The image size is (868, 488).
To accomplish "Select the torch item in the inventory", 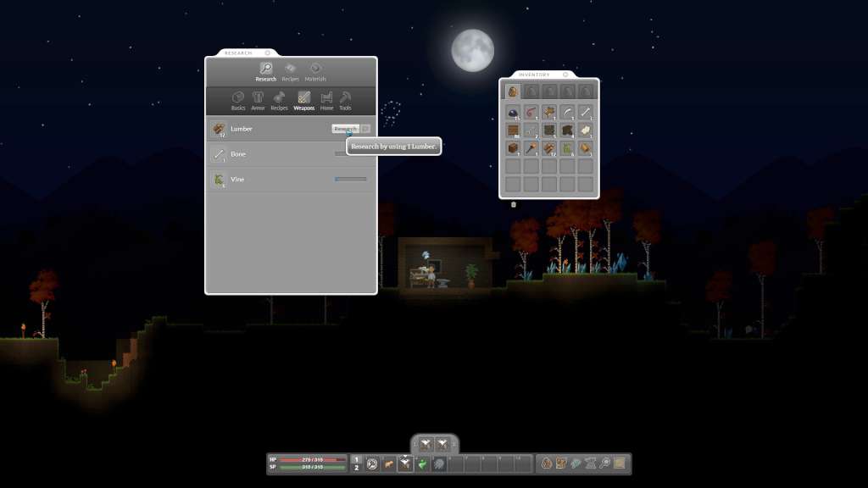I will pyautogui.click(x=531, y=147).
